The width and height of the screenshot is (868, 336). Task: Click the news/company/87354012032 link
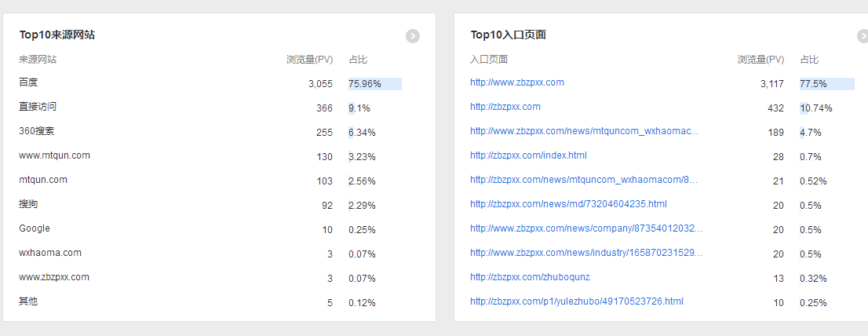586,228
